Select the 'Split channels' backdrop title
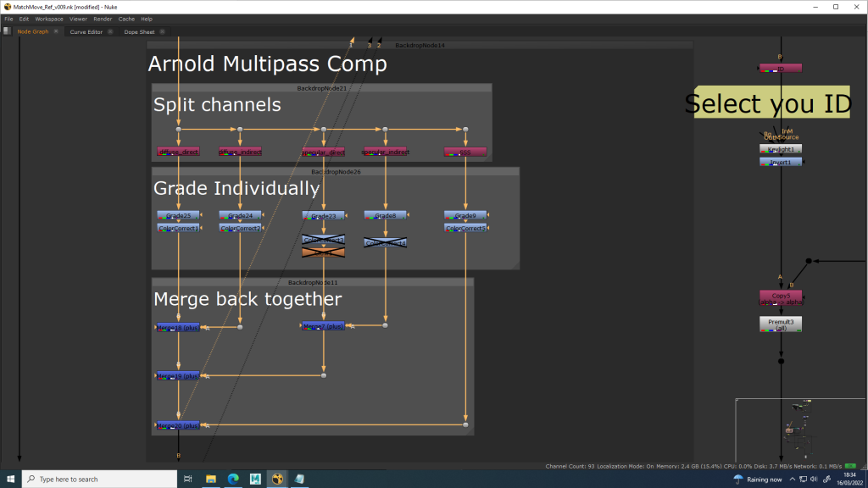868x488 pixels. coord(217,104)
